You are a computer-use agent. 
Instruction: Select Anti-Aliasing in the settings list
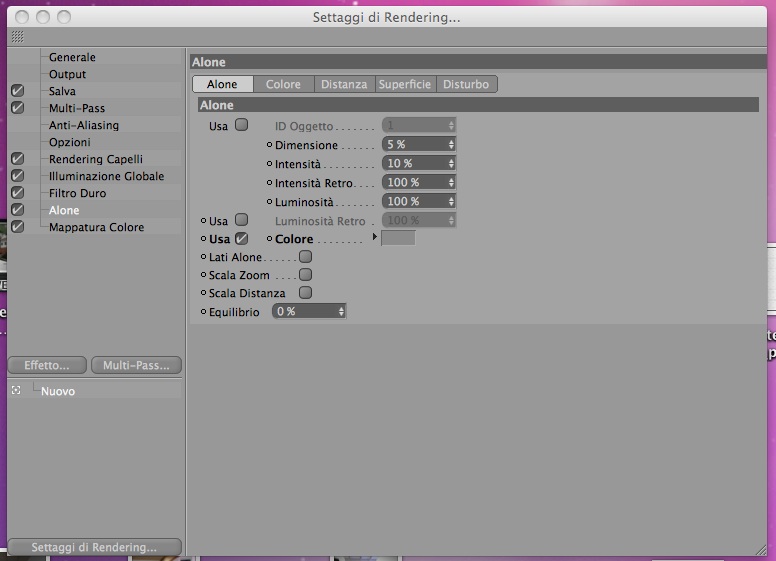[x=84, y=125]
